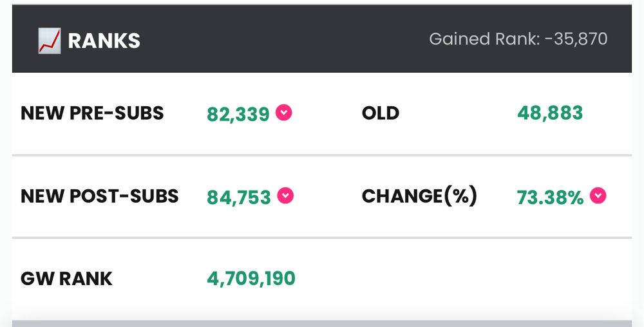Select the 82,339 pre-subs rank value
Screen dimensions: 644x327
tap(238, 114)
